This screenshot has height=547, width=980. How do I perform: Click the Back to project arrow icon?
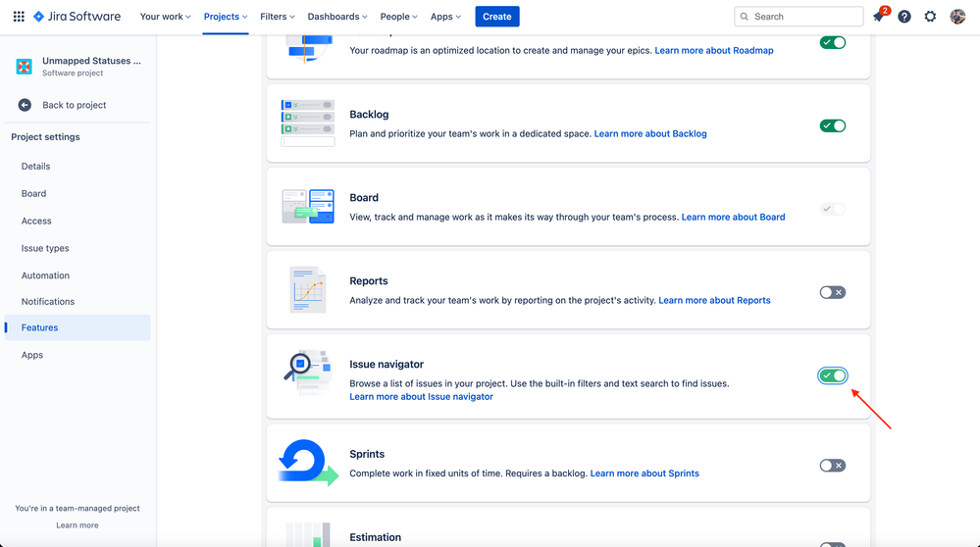(x=25, y=105)
